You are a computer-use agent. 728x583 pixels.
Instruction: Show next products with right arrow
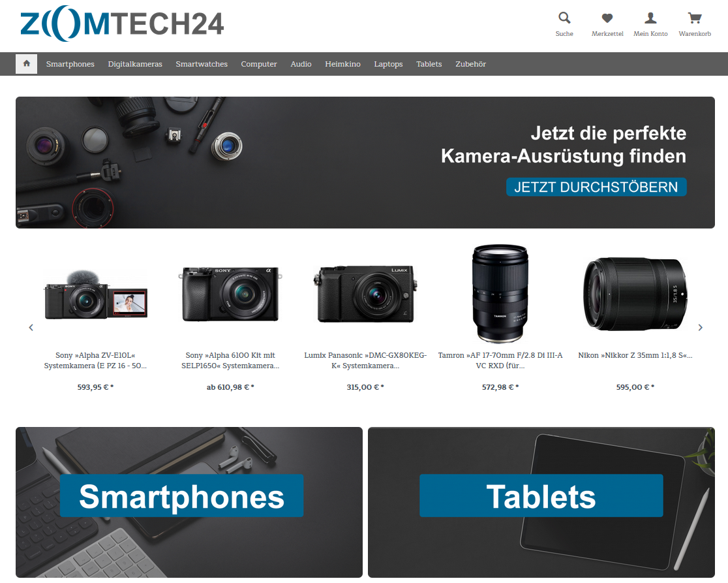(x=700, y=328)
